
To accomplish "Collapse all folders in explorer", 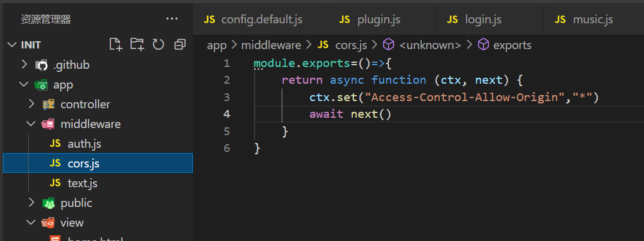I will click(180, 44).
